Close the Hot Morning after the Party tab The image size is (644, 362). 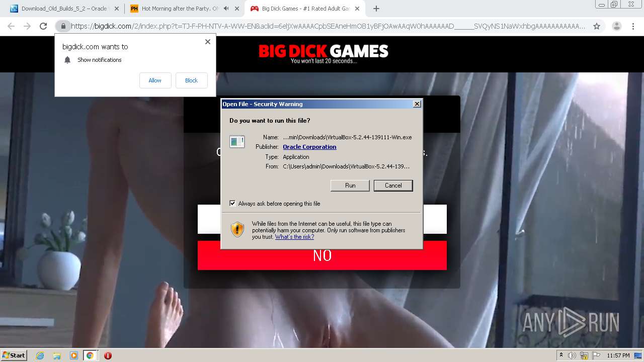click(237, 9)
